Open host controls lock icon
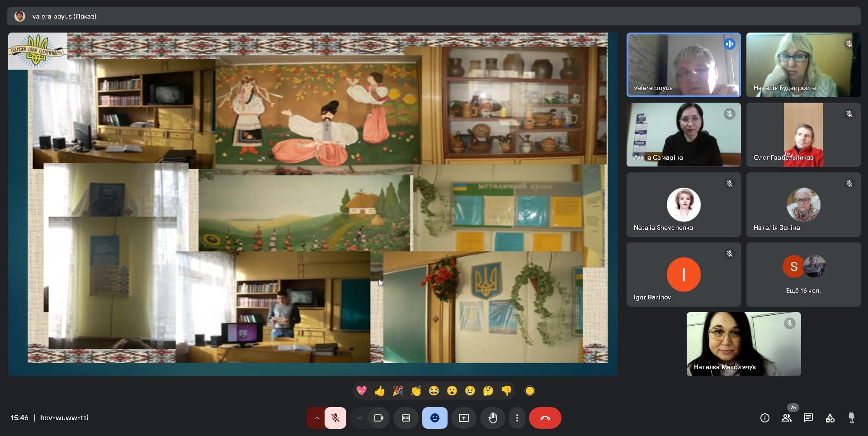This screenshot has height=436, width=868. [x=852, y=418]
